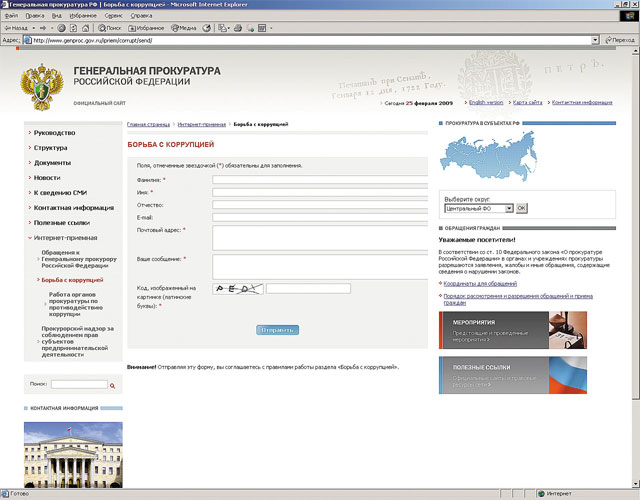Screen dimensions: 640x500
Task: Click the captcha image
Action: (x=238, y=289)
